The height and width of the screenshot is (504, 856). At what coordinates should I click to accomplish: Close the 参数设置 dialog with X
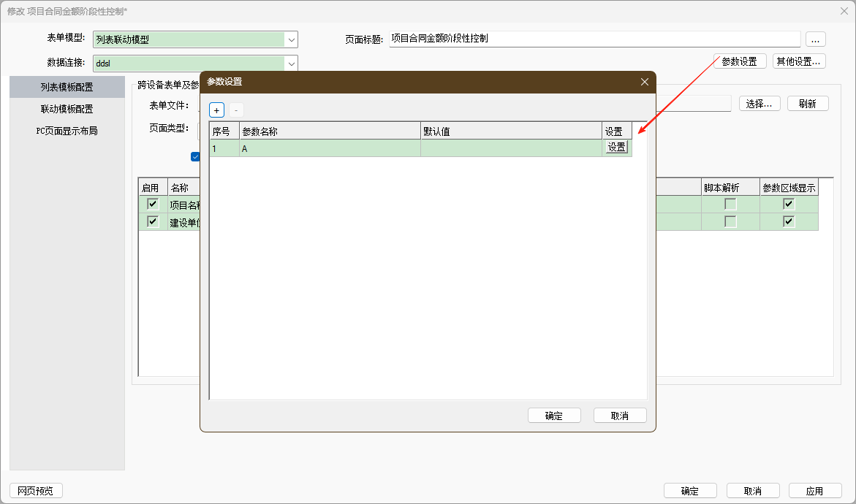click(644, 82)
